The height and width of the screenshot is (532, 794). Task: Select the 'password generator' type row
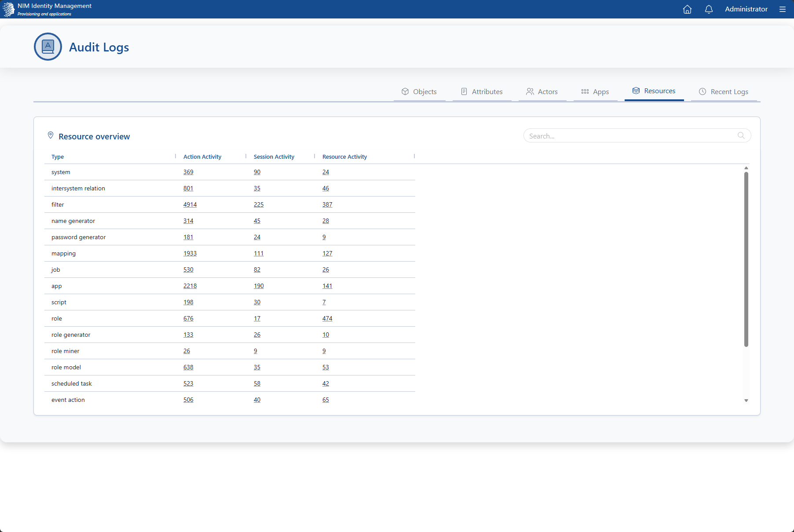[230, 237]
